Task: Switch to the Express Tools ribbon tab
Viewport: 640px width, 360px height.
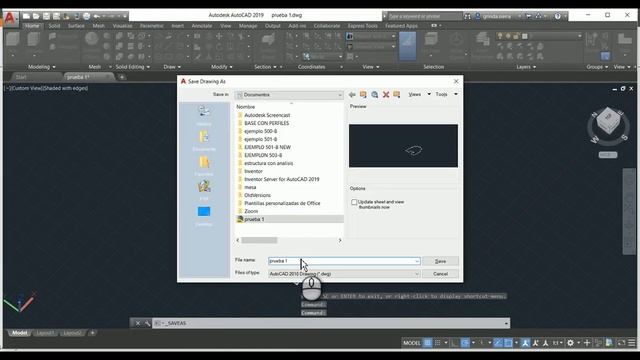Action: 362,26
